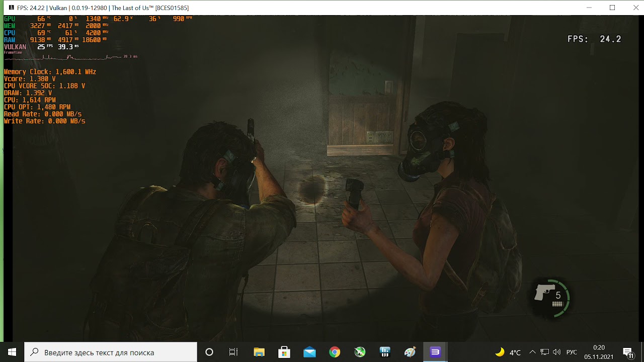Close the RPCS3 game window

tap(635, 8)
